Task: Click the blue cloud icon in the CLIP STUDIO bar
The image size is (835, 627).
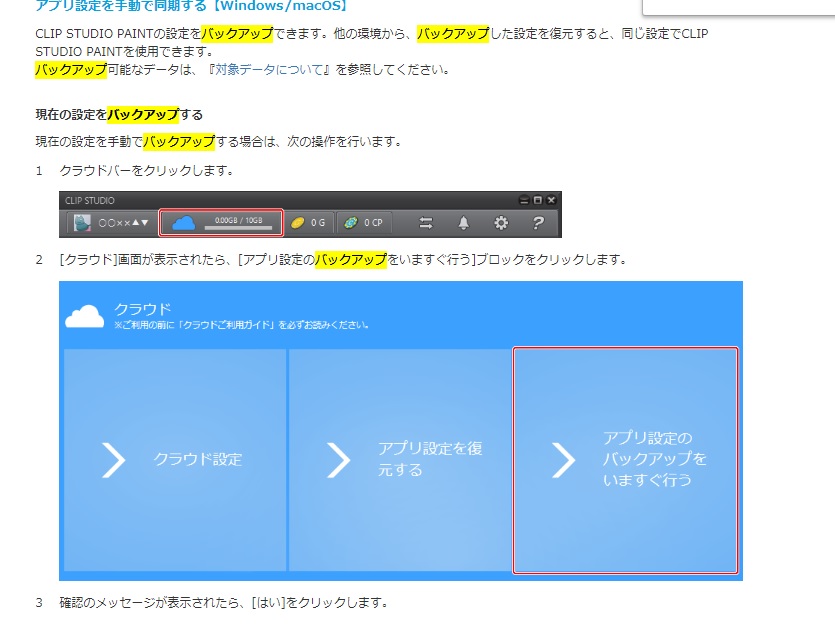Action: [183, 223]
